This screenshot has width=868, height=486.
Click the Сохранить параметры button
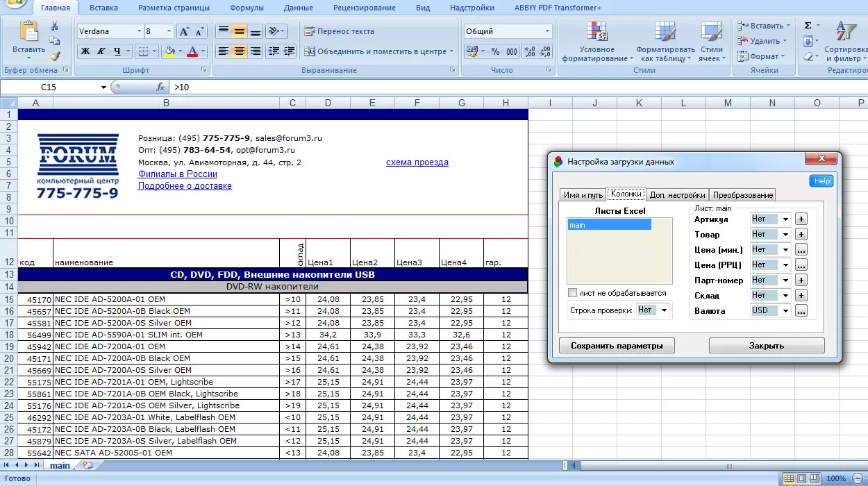click(617, 346)
